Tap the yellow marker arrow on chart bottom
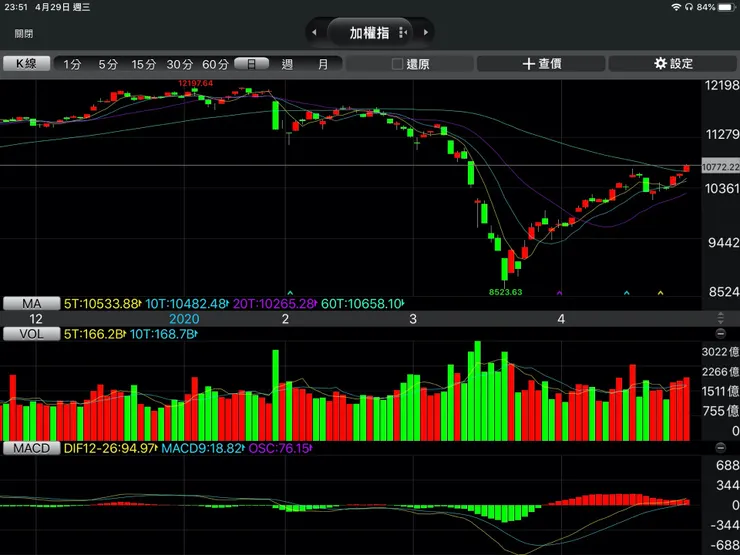 [660, 293]
